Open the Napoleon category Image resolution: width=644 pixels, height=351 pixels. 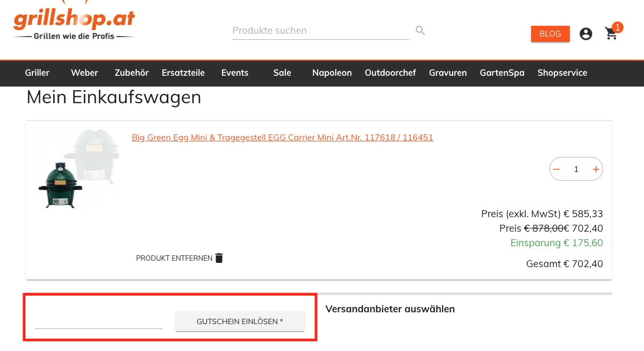click(x=332, y=73)
